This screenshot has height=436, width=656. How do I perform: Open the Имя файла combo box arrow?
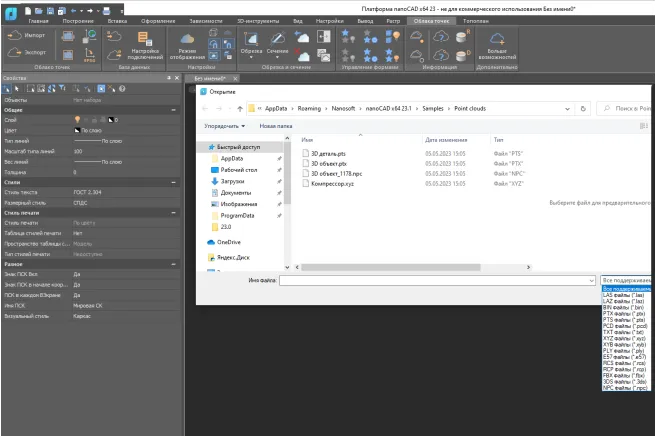592,280
